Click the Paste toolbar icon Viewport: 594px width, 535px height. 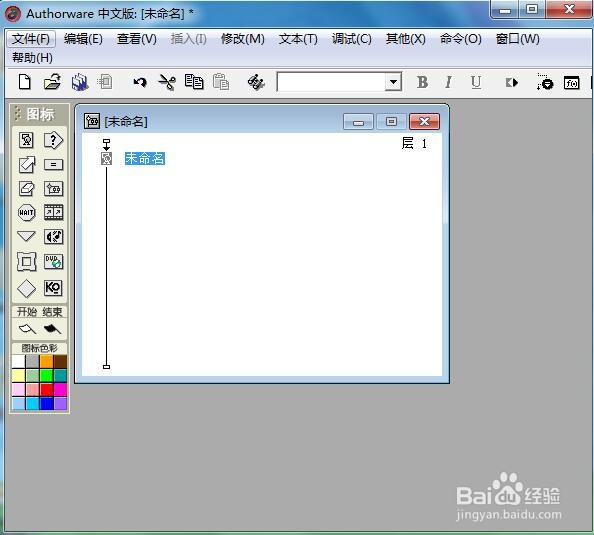click(x=221, y=82)
